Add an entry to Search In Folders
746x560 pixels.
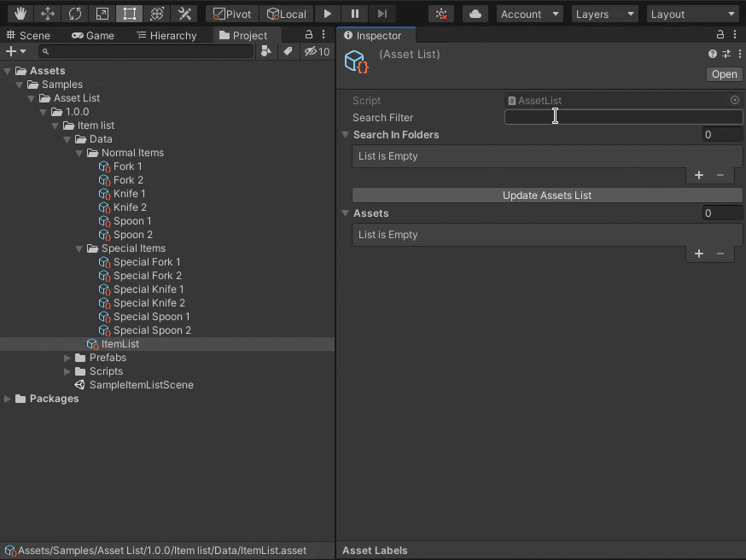pos(698,175)
